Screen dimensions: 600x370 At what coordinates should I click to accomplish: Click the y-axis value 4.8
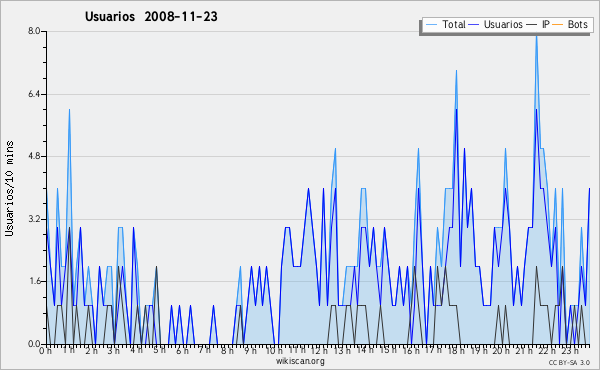click(x=34, y=156)
